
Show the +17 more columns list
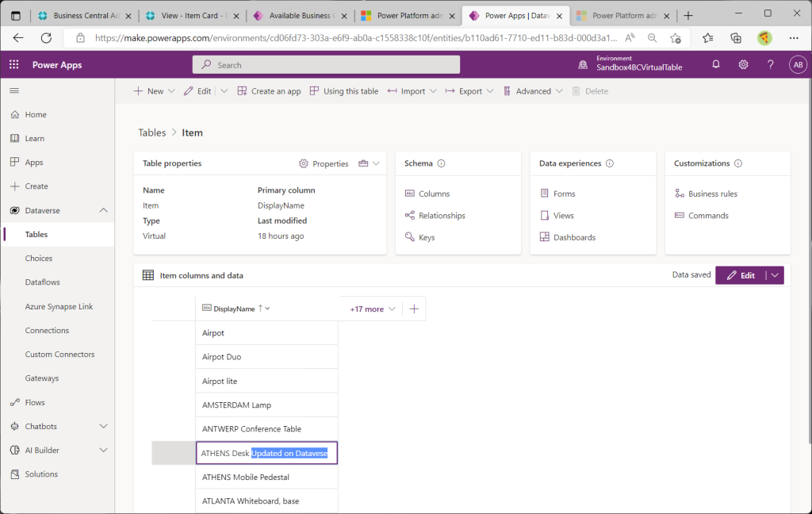coord(373,309)
